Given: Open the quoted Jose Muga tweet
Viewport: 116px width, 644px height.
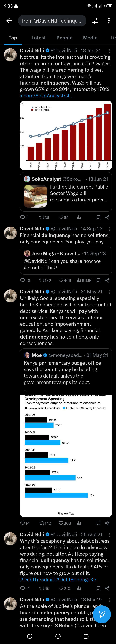Looking at the screenshot, I should 66,260.
